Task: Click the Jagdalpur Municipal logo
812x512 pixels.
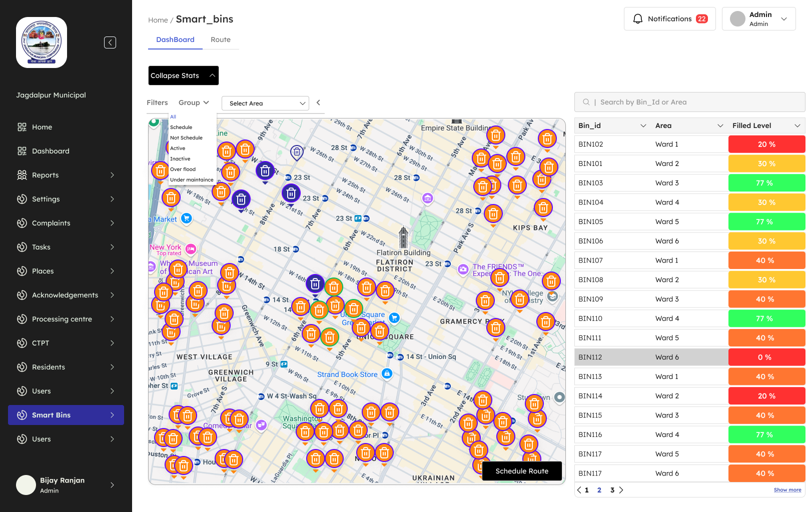Action: click(42, 42)
